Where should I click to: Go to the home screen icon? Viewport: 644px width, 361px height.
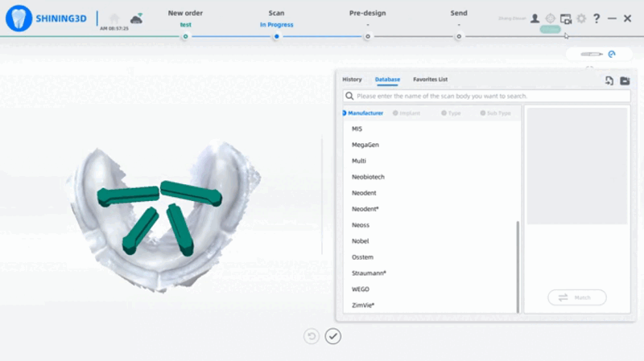coord(114,18)
